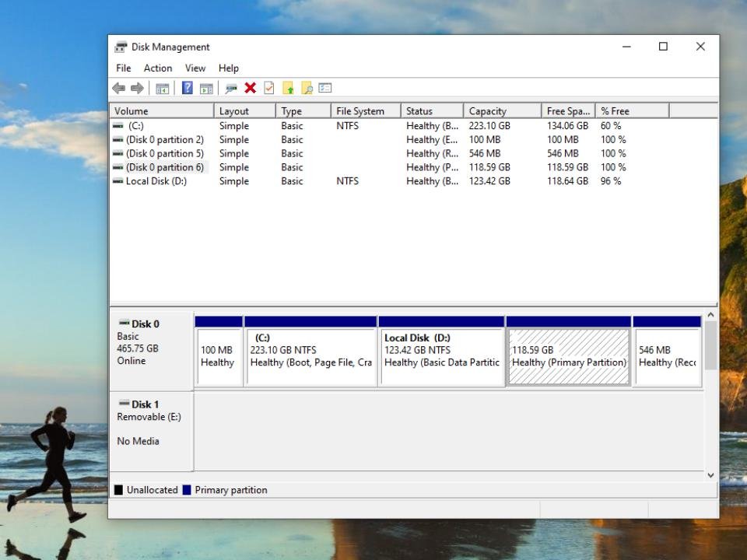Sort by the File System column header
Viewport: 747px width, 560px height.
[x=366, y=111]
